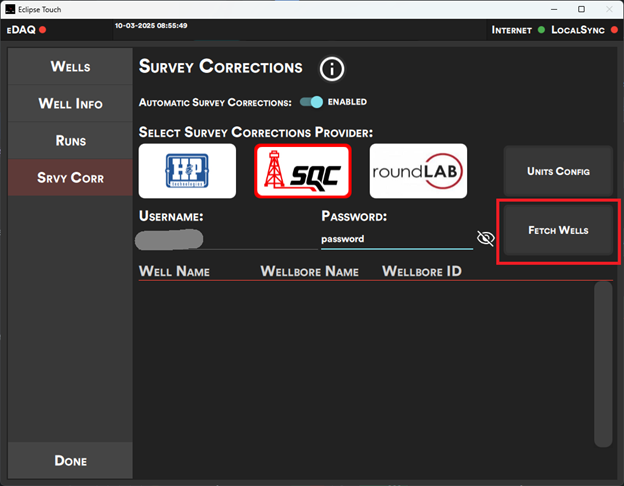The width and height of the screenshot is (624, 486).
Task: Open the Survey Corrections info icon
Action: tap(332, 69)
